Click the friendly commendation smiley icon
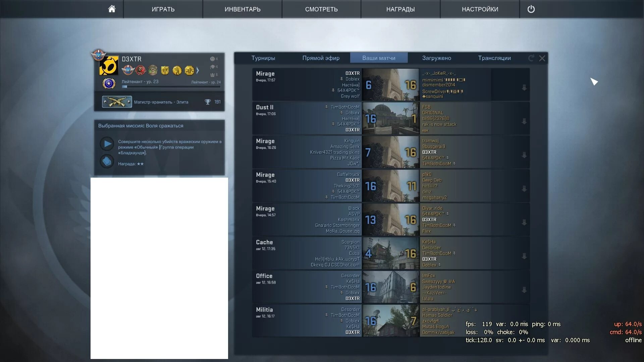Image resolution: width=644 pixels, height=362 pixels. click(212, 59)
